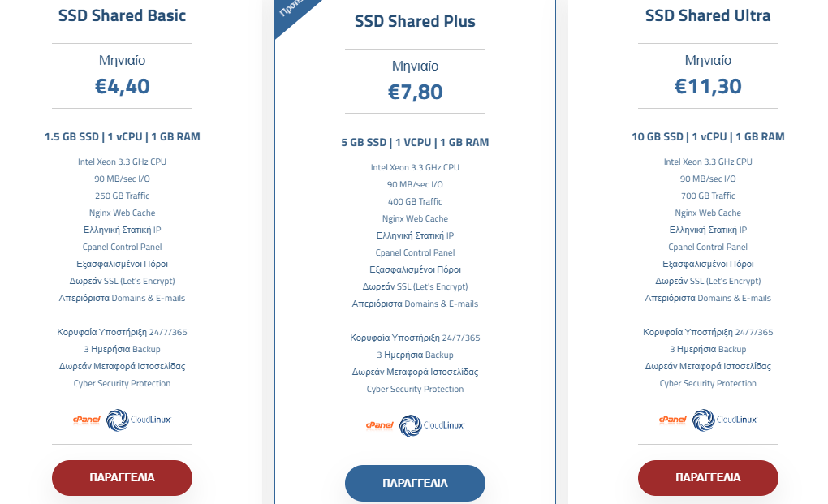Click the cPanel logo in Basic plan
Screen dimensions: 828x504
click(x=87, y=420)
